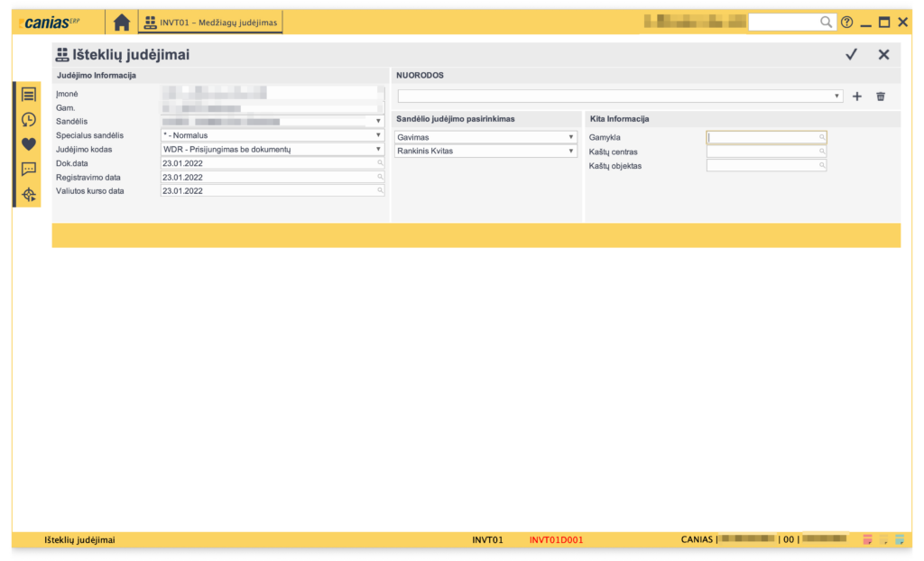Click the target crosshair icon in sidebar

pos(29,194)
